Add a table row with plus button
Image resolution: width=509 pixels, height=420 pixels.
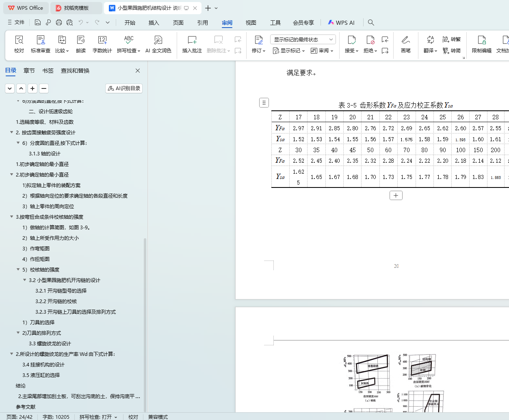(396, 195)
